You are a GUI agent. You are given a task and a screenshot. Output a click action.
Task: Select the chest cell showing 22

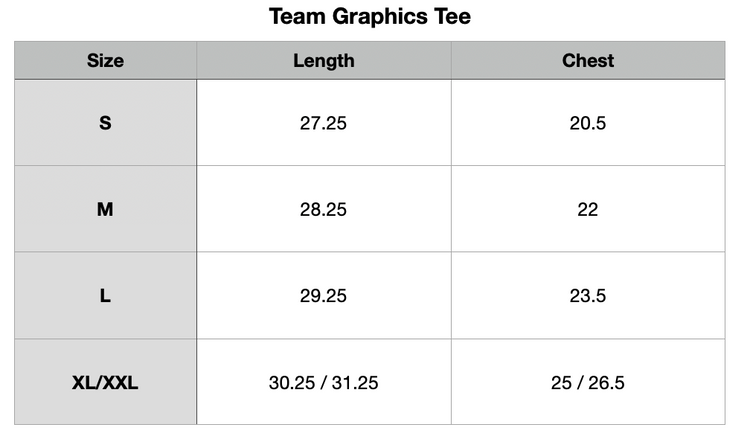[x=587, y=210]
